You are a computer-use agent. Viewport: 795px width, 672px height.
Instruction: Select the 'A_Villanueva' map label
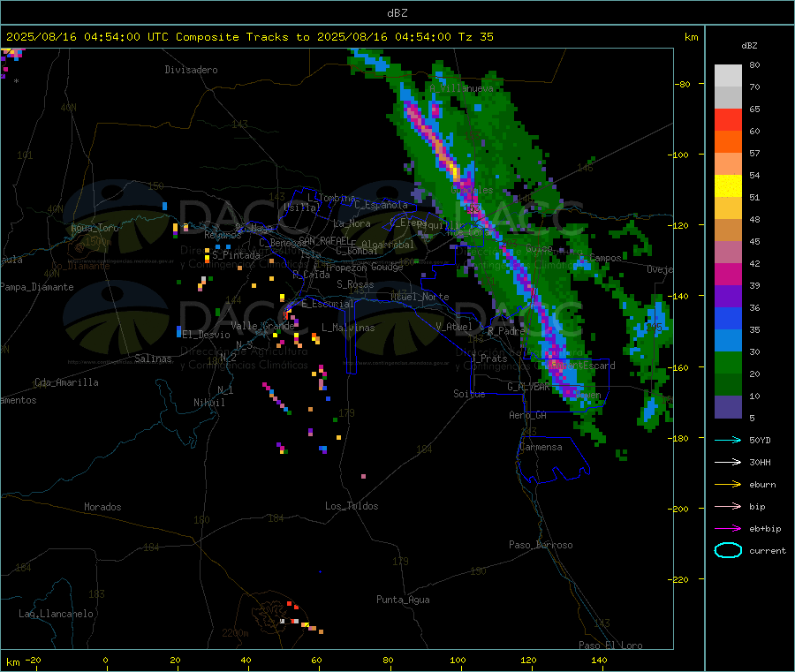pyautogui.click(x=461, y=88)
